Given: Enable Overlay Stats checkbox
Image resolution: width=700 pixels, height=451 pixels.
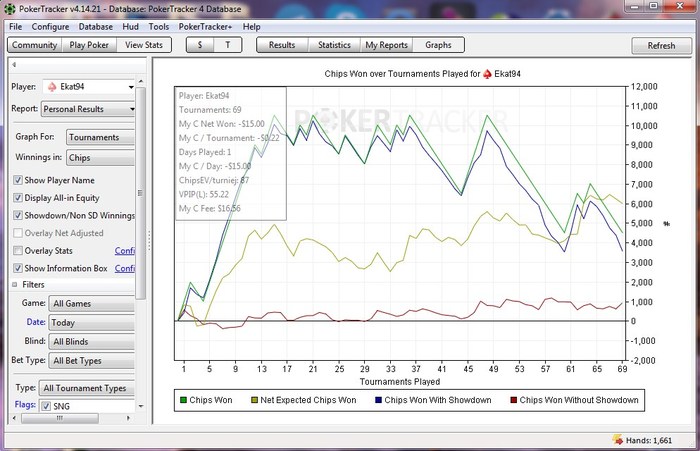Looking at the screenshot, I should (18, 251).
